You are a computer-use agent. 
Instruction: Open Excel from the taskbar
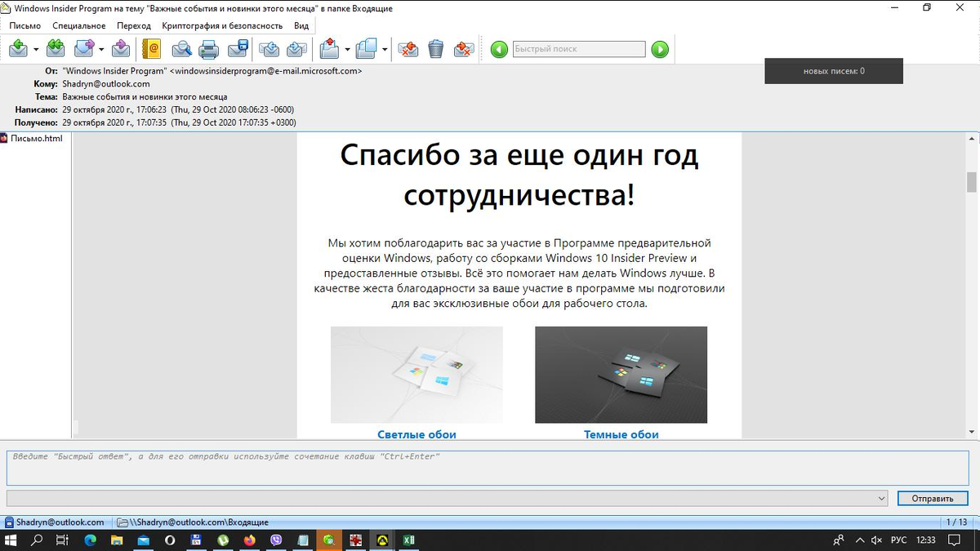(x=408, y=540)
